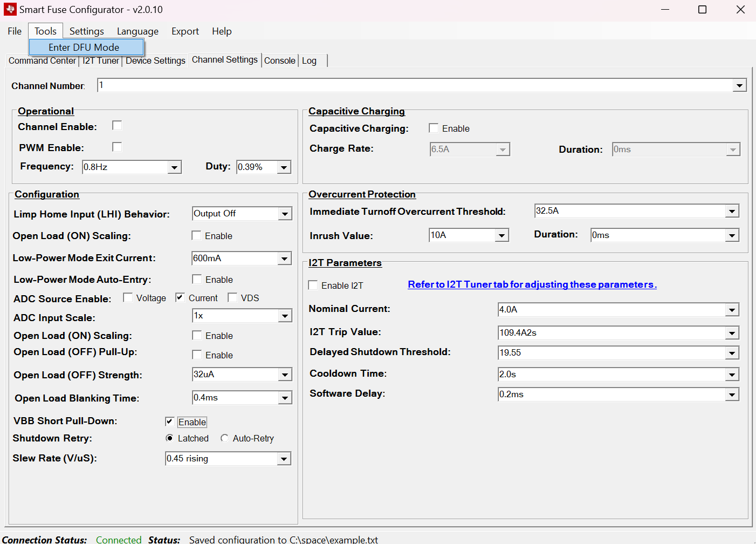Select Enter DFU Mode menu entry

[84, 47]
